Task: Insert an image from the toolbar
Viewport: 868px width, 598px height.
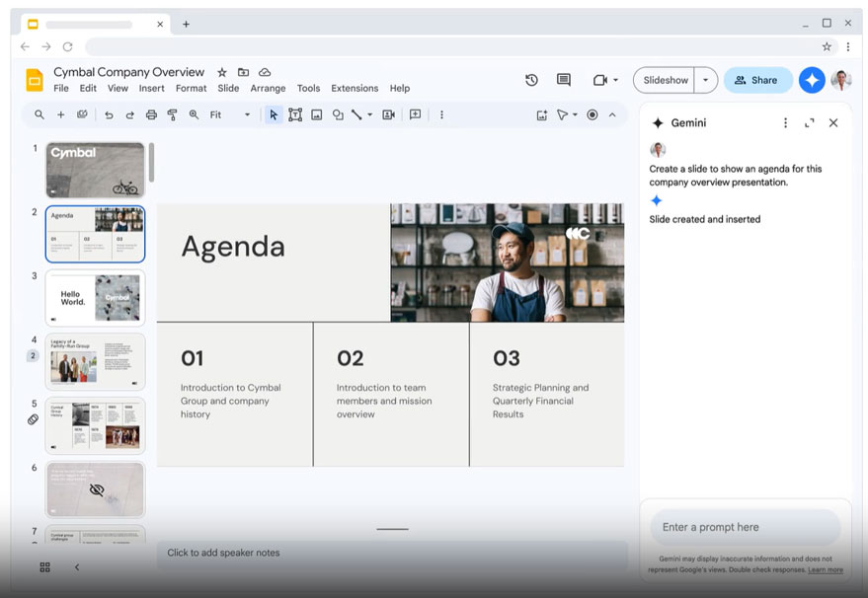Action: pos(317,114)
